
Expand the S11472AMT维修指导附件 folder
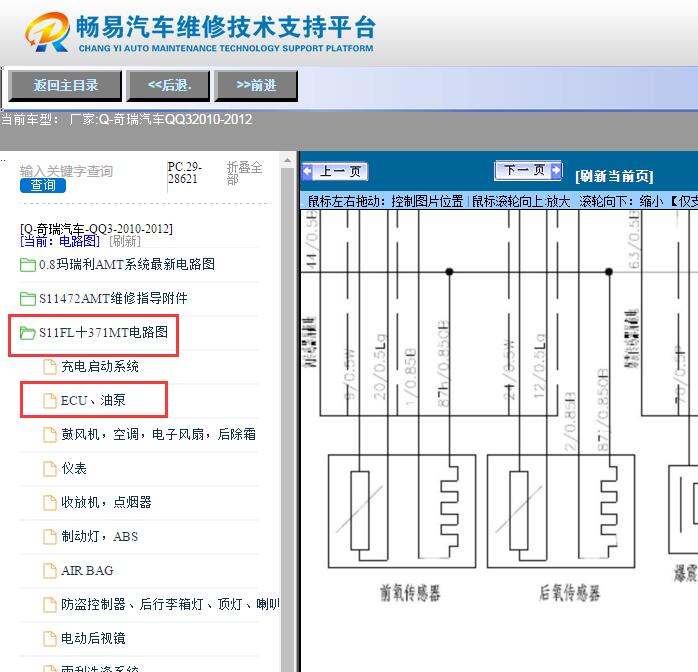point(113,298)
